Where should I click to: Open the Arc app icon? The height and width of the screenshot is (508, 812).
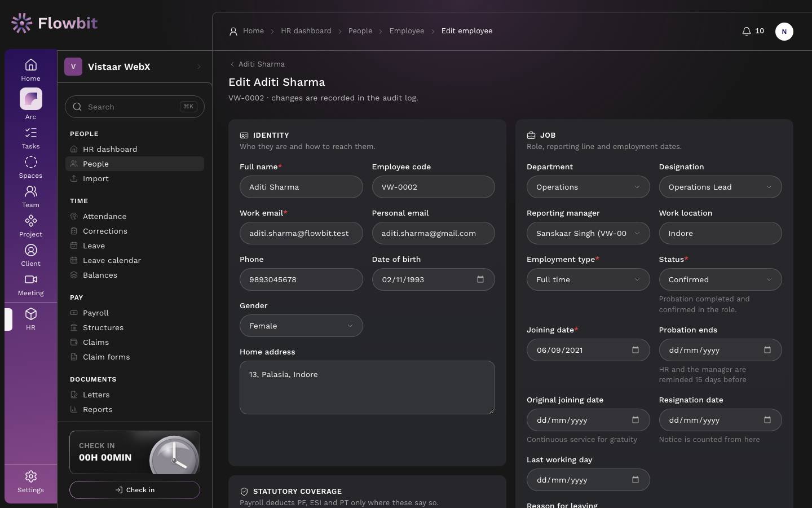tap(30, 104)
